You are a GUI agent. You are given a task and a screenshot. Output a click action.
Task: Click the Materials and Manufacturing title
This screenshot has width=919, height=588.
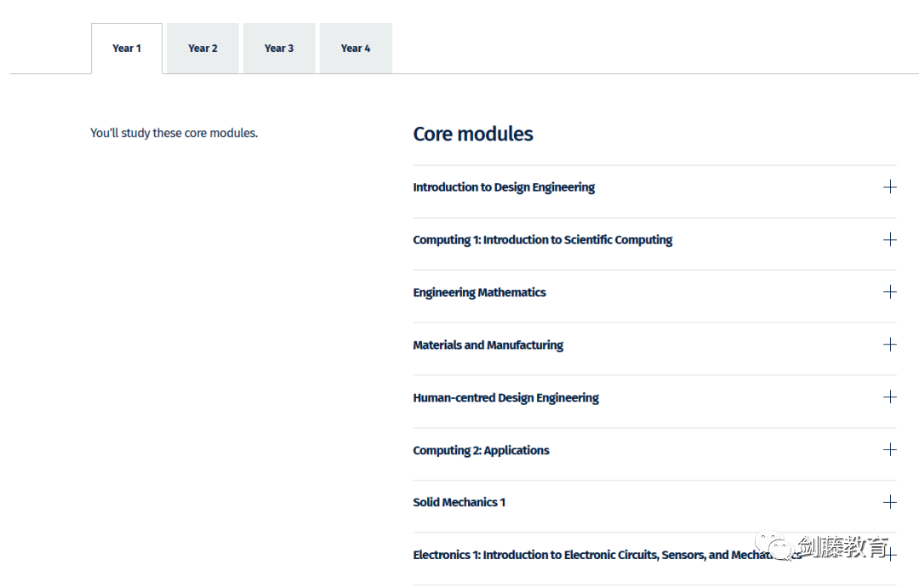(x=488, y=345)
